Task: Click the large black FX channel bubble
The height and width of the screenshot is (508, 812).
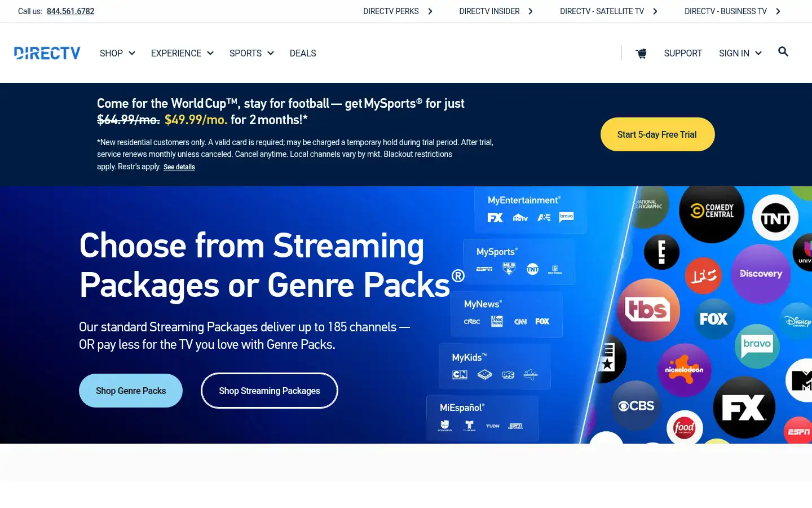Action: pyautogui.click(x=744, y=408)
